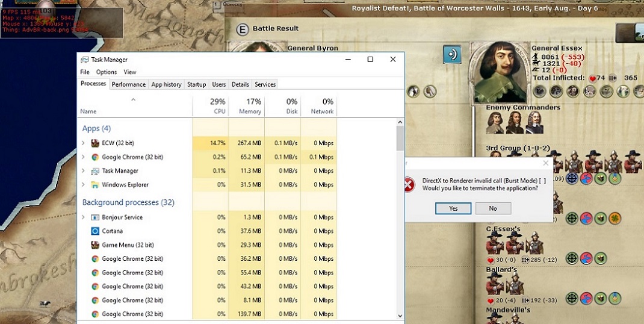The width and height of the screenshot is (644, 324).
Task: Click orange clover icon above C.Essex's
Action: click(x=615, y=219)
